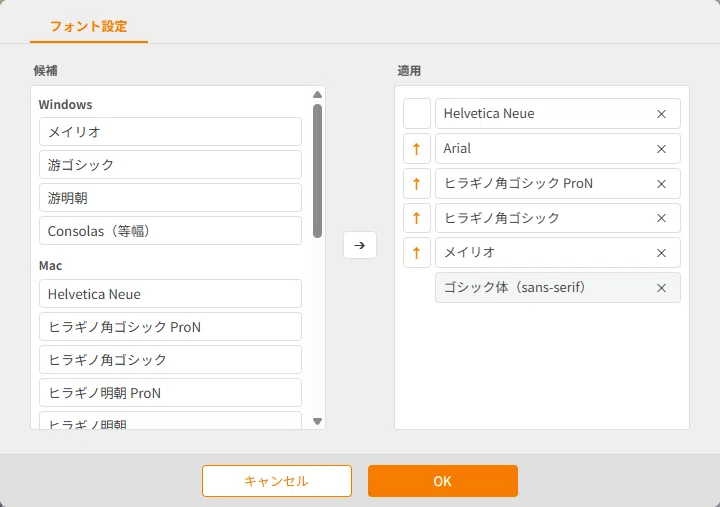Move applied ヒラギノ角ゴシック up one position

pyautogui.click(x=416, y=218)
